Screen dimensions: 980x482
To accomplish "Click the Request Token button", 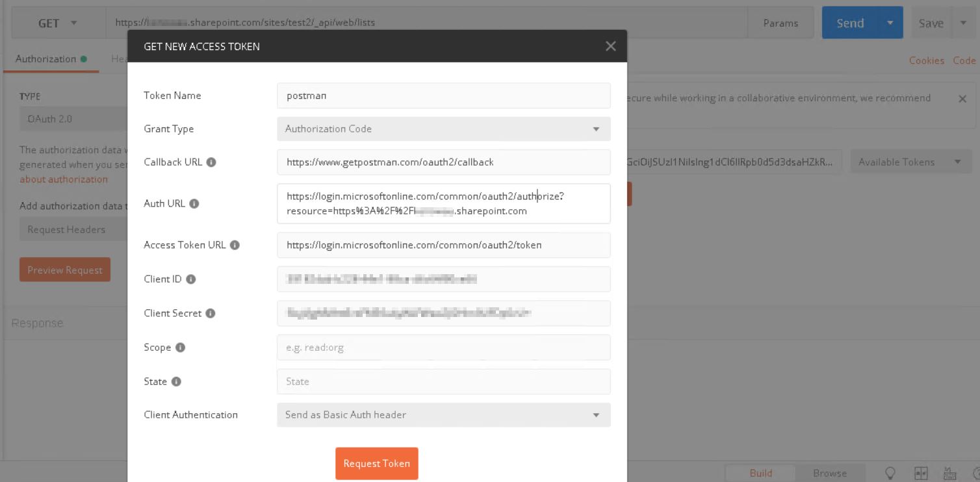I will [x=376, y=463].
